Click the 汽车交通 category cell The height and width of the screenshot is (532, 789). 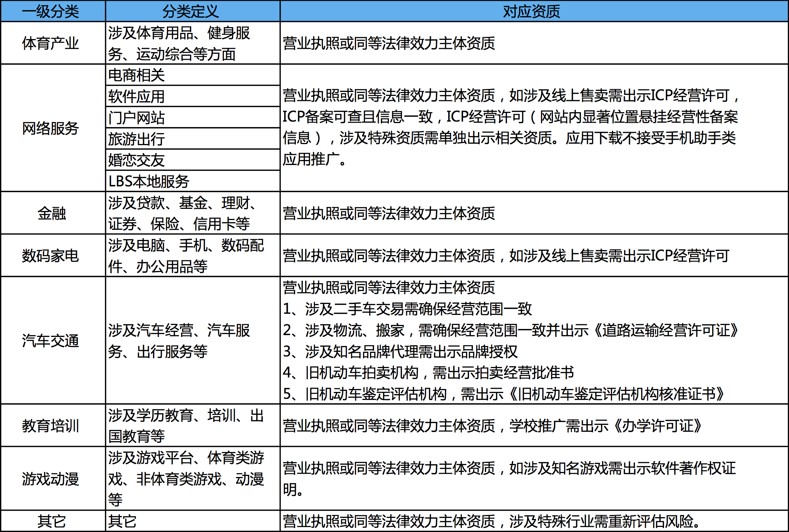[x=50, y=341]
